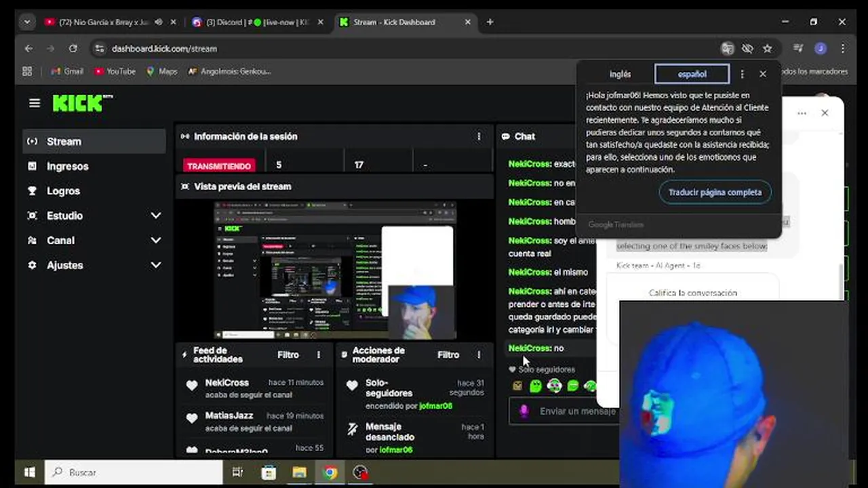868x488 pixels.
Task: Click jofmar06 link under Solo-seguidores
Action: click(436, 406)
